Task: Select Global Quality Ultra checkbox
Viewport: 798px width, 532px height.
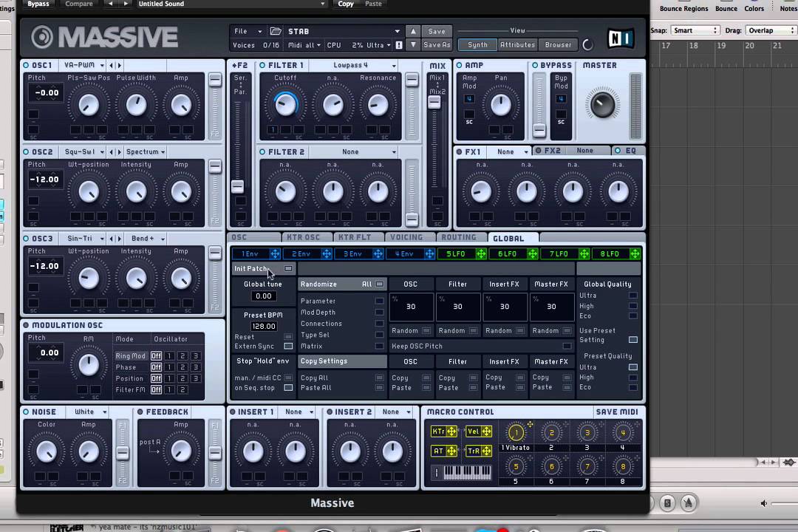Action: [x=633, y=296]
